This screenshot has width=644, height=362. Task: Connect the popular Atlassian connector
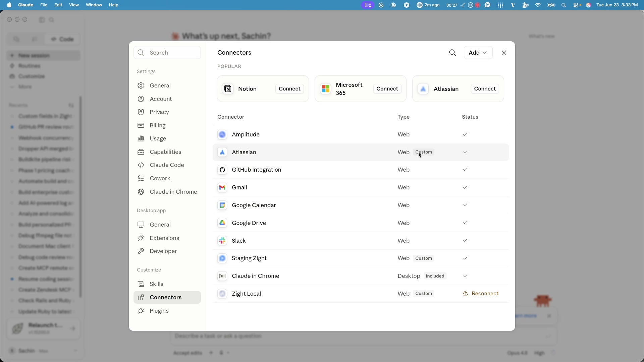[485, 89]
